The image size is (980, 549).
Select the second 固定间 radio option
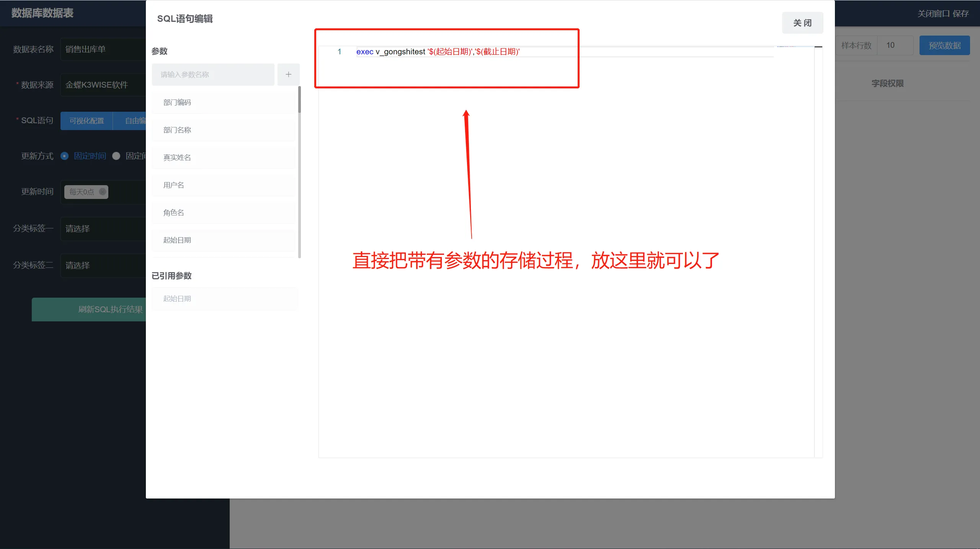(116, 156)
